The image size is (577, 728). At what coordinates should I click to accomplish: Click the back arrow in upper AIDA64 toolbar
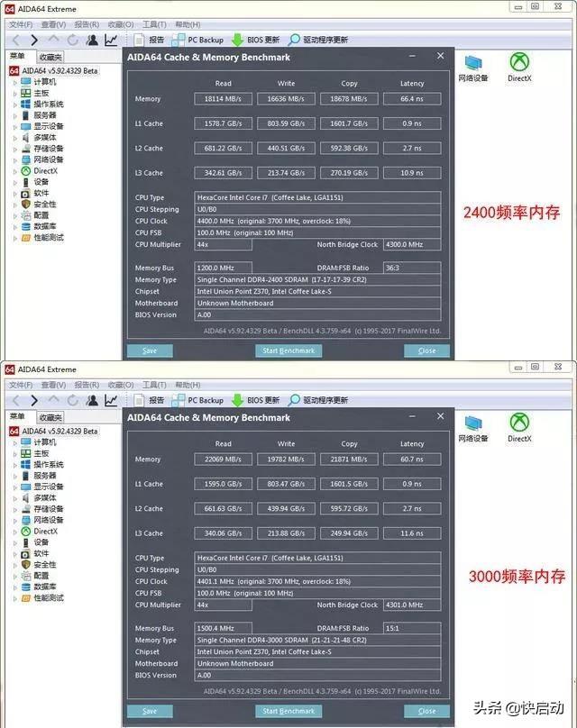(x=16, y=41)
